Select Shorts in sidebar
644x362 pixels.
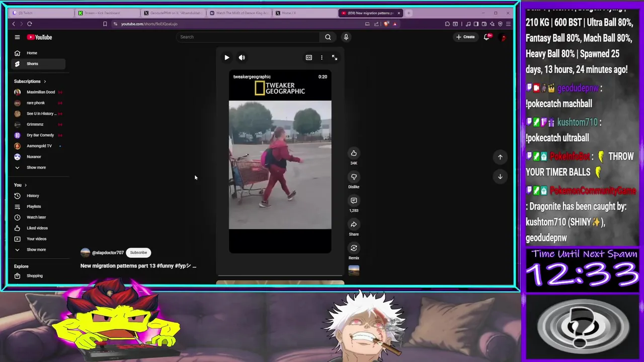[38, 64]
